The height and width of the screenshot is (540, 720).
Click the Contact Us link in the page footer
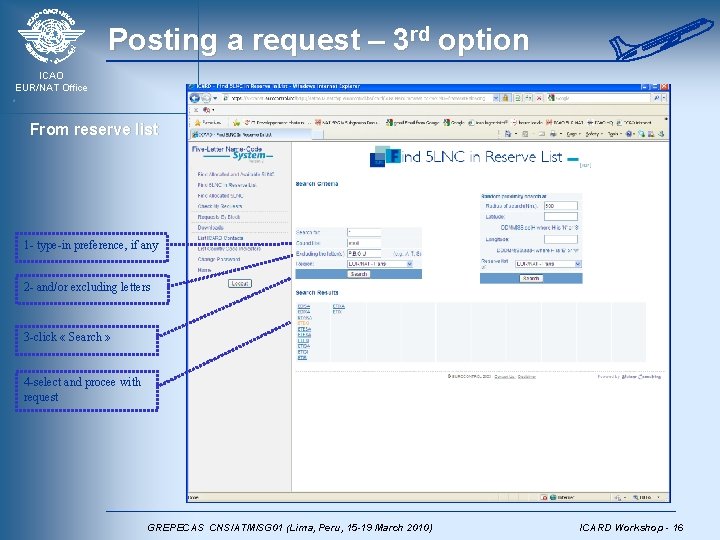[x=504, y=377]
